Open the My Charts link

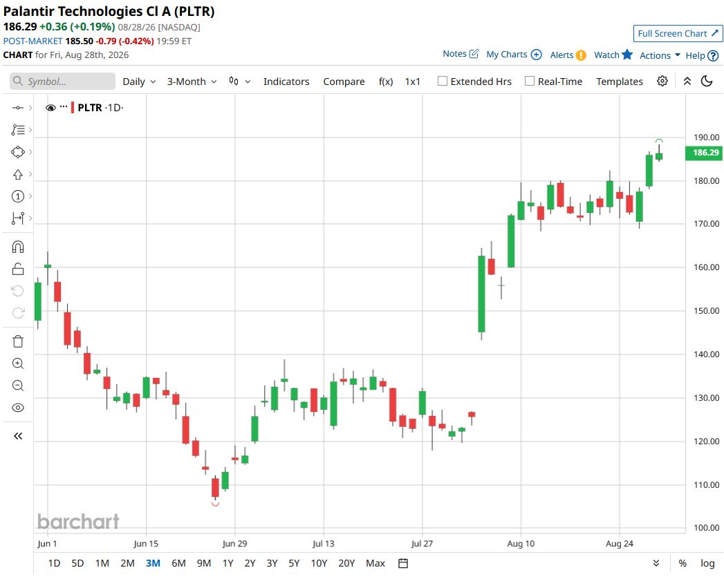(x=514, y=55)
